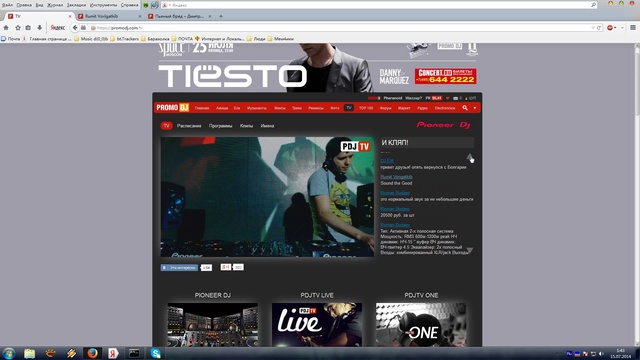Click the mail envelope icon in site header
Screen dimensions: 640x360
point(455,98)
